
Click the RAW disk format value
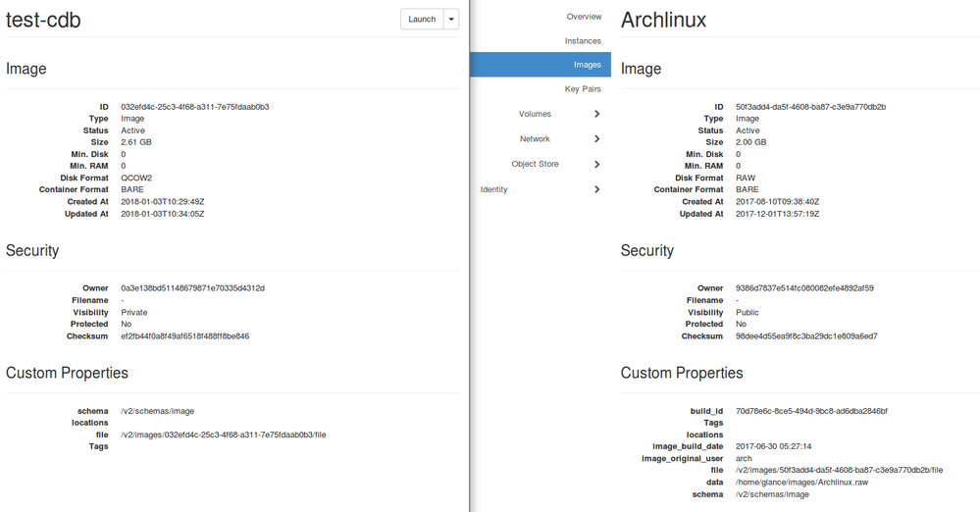click(746, 179)
